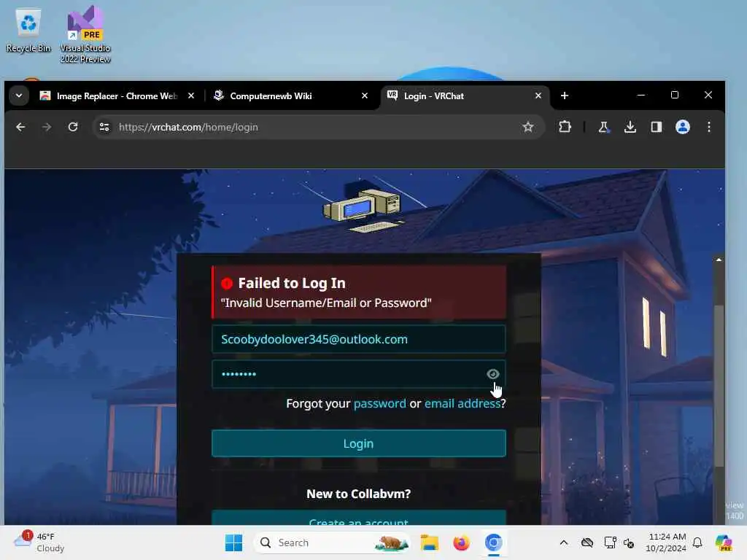The image size is (747, 560).
Task: Open the display network tray icon
Action: pos(610,542)
